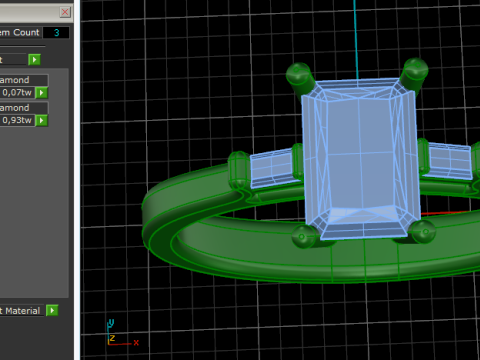This screenshot has height=360, width=480.
Task: Select the emerald-cut center stone in viewport
Action: pyautogui.click(x=361, y=158)
